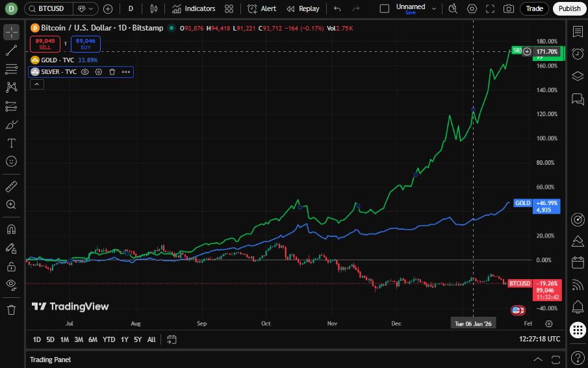Redo the last chart action

pos(356,8)
